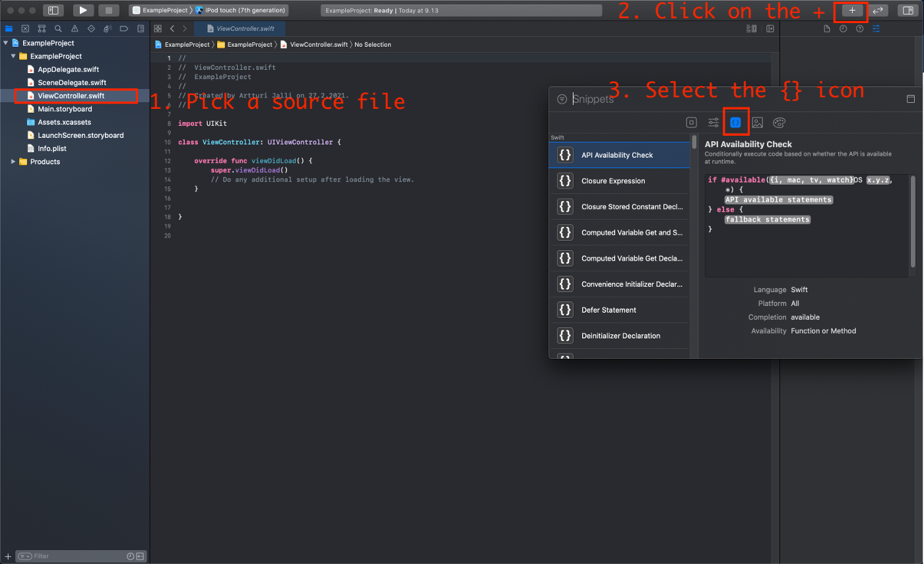
Task: Run the project with the Play button
Action: coord(83,11)
